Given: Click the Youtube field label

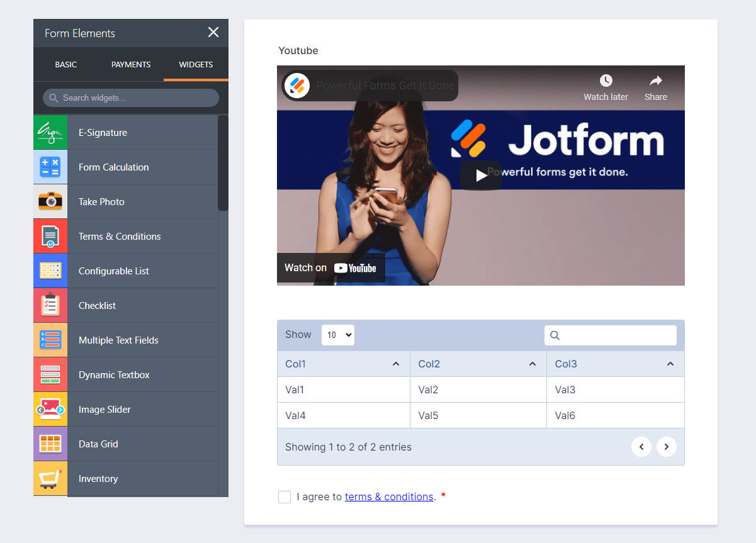Looking at the screenshot, I should [298, 50].
